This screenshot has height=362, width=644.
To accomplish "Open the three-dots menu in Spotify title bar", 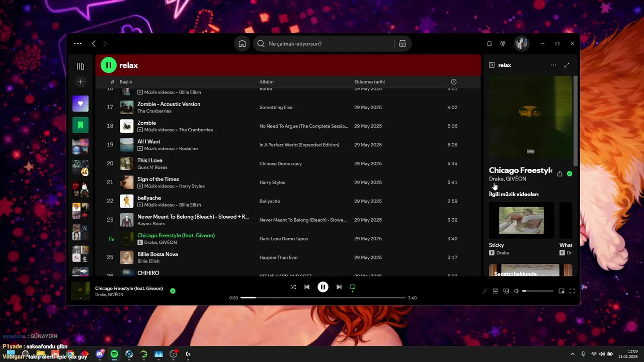I will [77, 44].
